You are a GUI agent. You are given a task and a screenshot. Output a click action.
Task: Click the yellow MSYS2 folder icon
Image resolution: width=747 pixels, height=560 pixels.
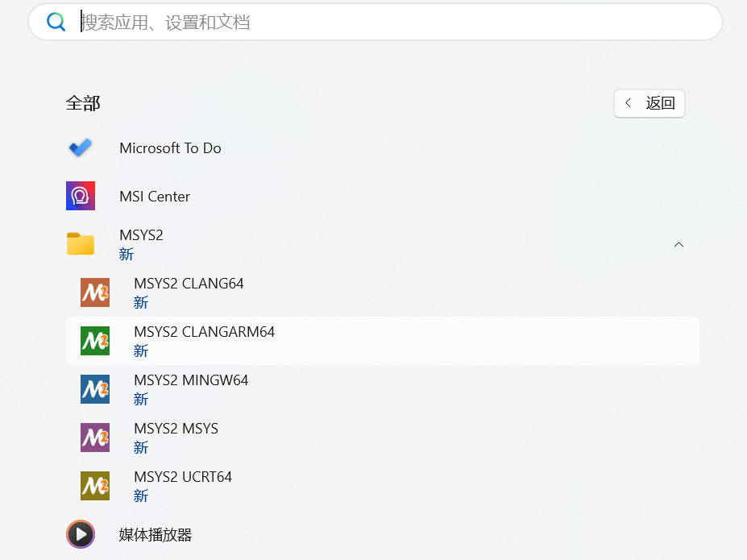[81, 244]
